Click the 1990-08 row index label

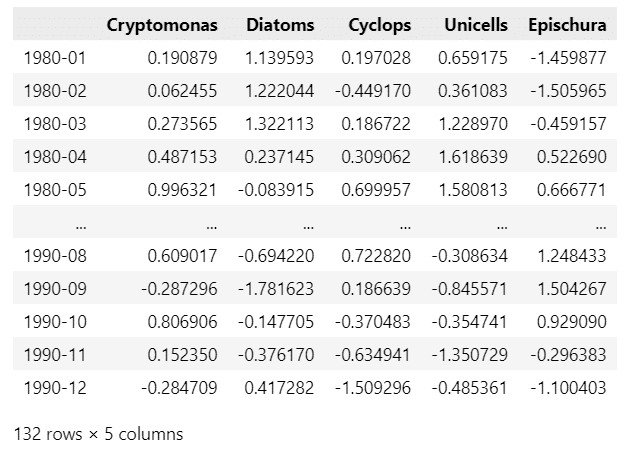pyautogui.click(x=55, y=256)
